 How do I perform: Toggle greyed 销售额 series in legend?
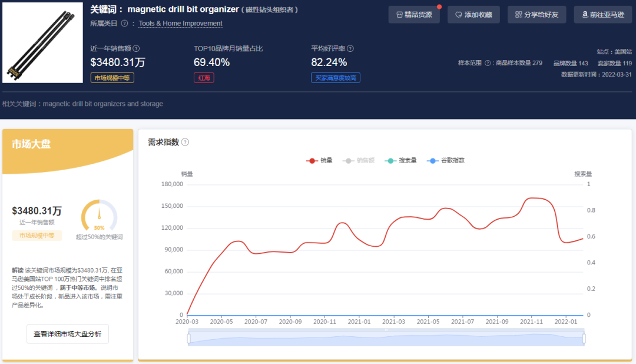pos(359,161)
